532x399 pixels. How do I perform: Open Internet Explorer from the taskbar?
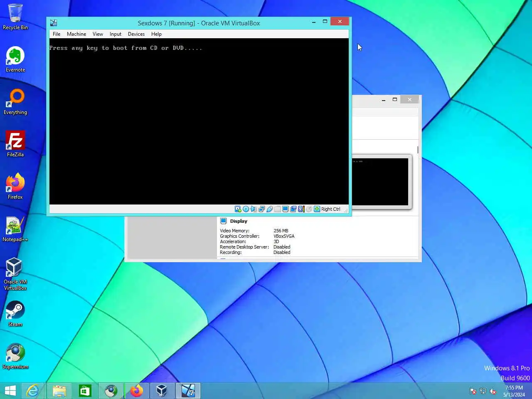coord(33,391)
